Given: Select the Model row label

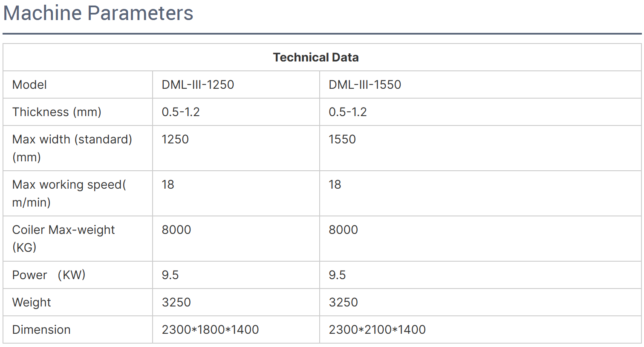Looking at the screenshot, I should [x=29, y=85].
